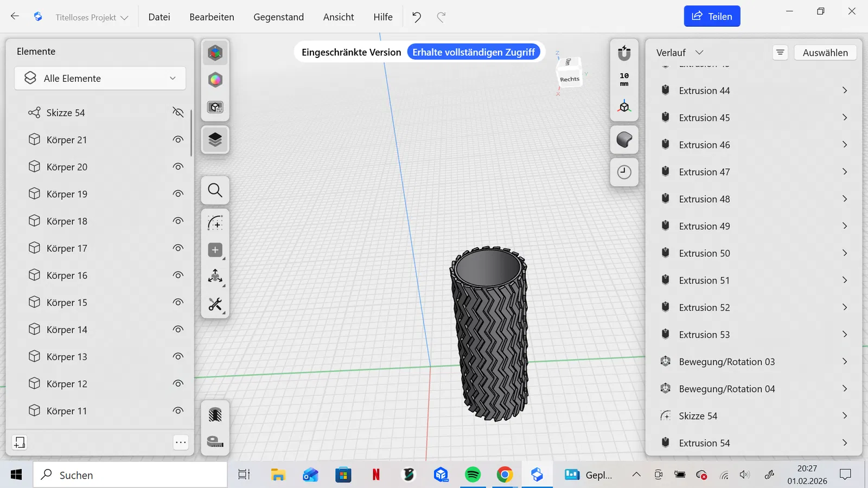This screenshot has height=488, width=868.
Task: Select the transform move tool
Action: [215, 277]
